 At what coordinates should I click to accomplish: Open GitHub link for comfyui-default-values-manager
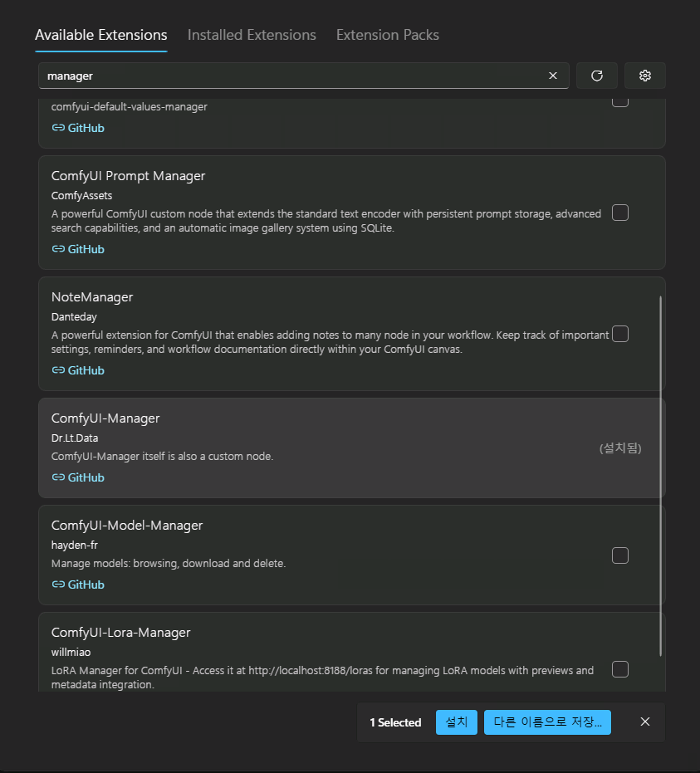[78, 128]
